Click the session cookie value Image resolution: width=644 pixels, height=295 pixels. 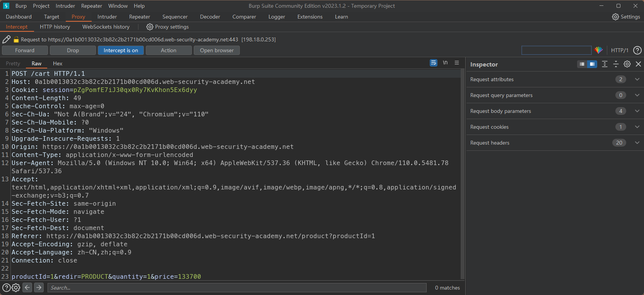click(135, 90)
